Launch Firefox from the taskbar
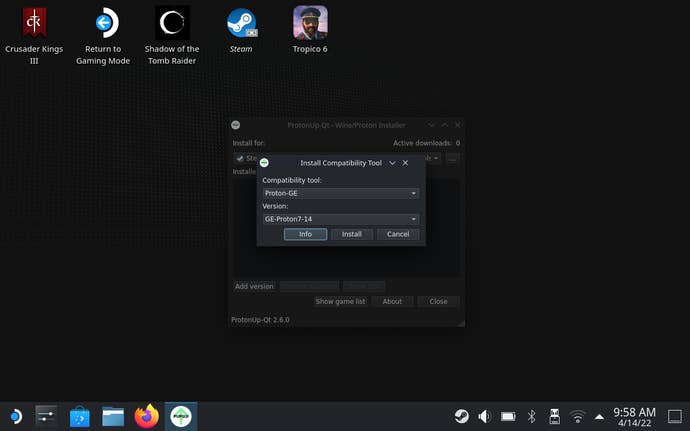This screenshot has height=431, width=690. click(147, 416)
